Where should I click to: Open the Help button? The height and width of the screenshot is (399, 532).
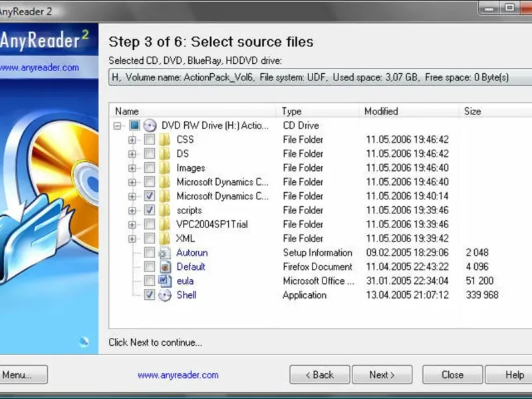click(x=509, y=374)
